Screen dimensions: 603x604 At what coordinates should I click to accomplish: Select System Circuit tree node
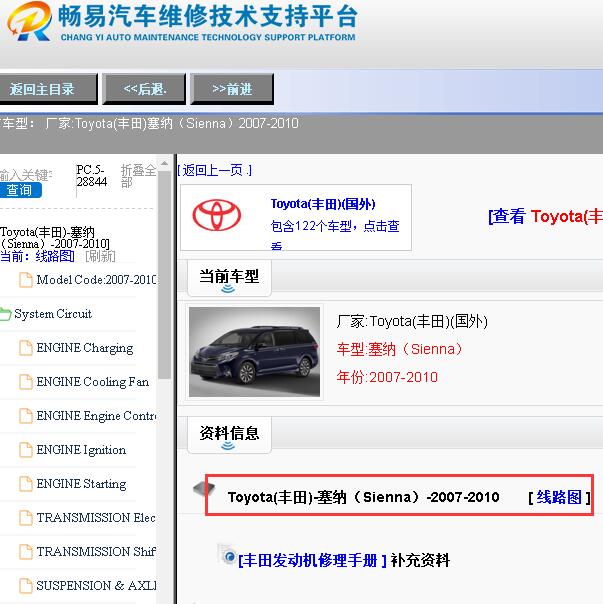[x=53, y=314]
